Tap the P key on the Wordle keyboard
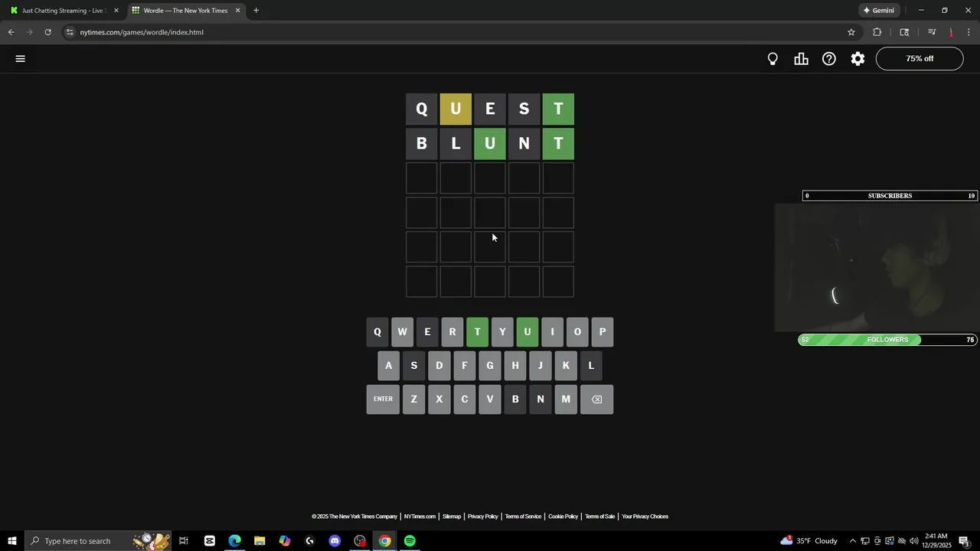This screenshot has width=980, height=551. tap(603, 332)
